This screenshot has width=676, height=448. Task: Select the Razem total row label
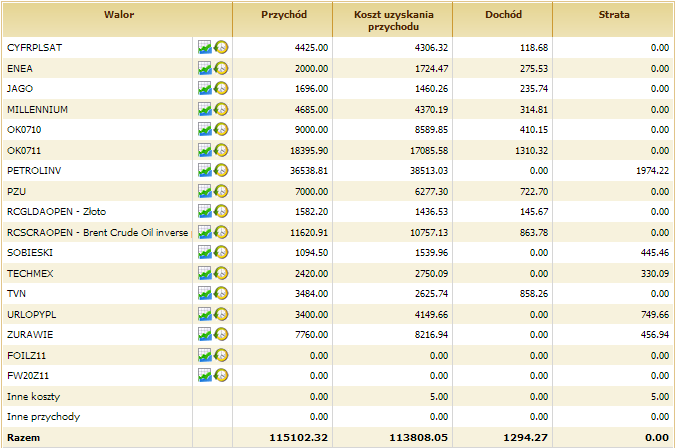[x=23, y=438]
